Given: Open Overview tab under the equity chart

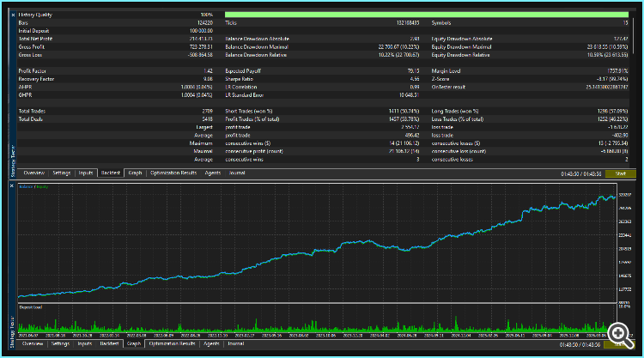Looking at the screenshot, I should [x=33, y=343].
